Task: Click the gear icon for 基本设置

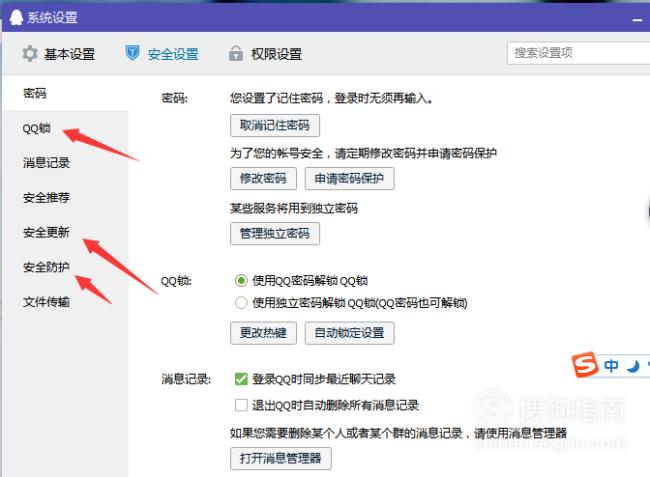Action: click(30, 54)
